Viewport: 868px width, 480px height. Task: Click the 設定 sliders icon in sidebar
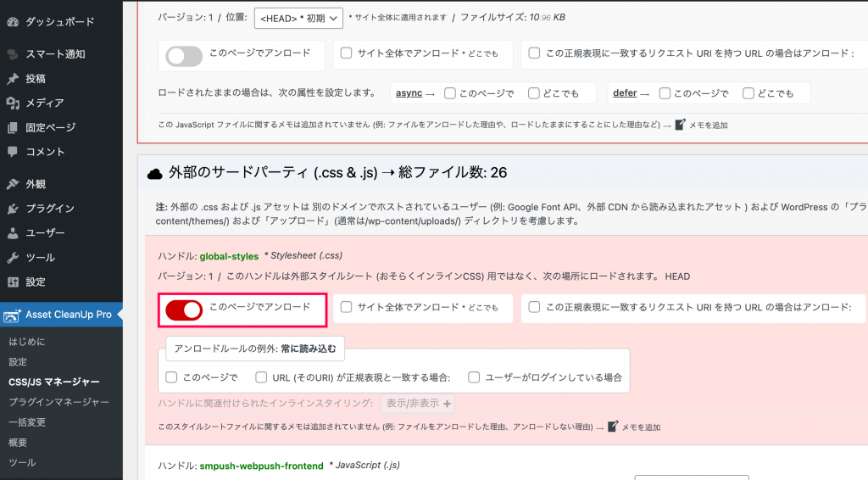[x=13, y=282]
